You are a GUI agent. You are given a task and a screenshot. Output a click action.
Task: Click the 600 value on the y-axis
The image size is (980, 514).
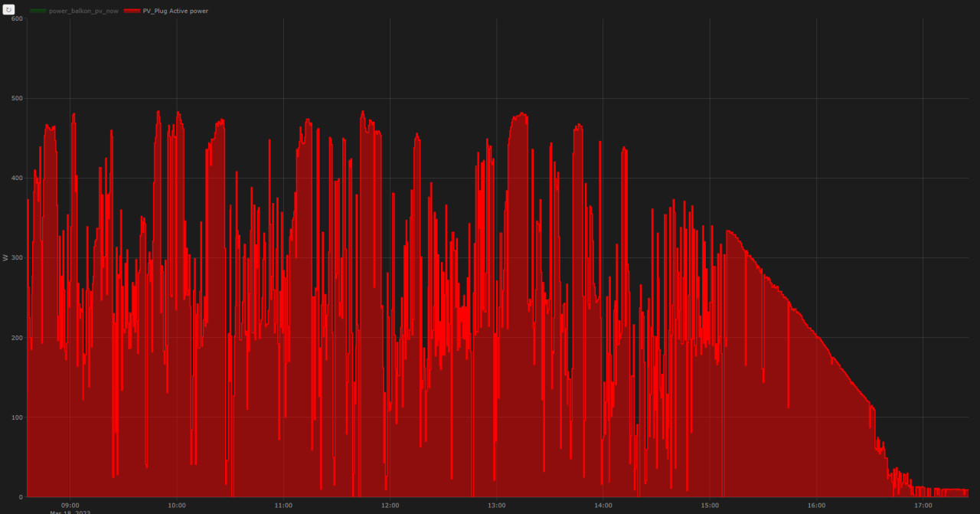(18, 18)
